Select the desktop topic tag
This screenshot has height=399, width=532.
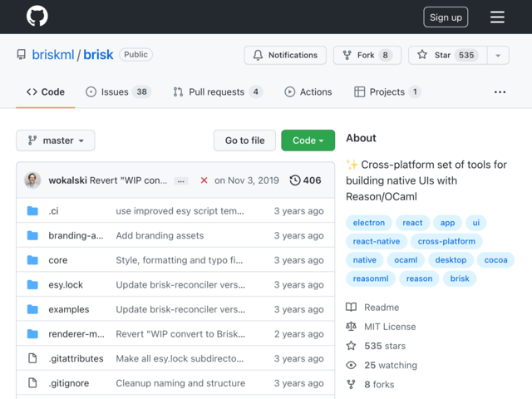pyautogui.click(x=451, y=260)
